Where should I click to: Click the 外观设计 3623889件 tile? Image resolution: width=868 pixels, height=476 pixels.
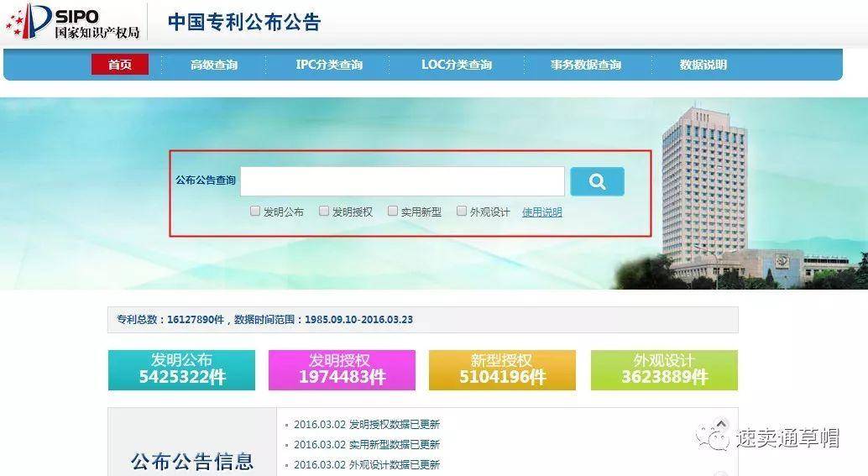664,369
